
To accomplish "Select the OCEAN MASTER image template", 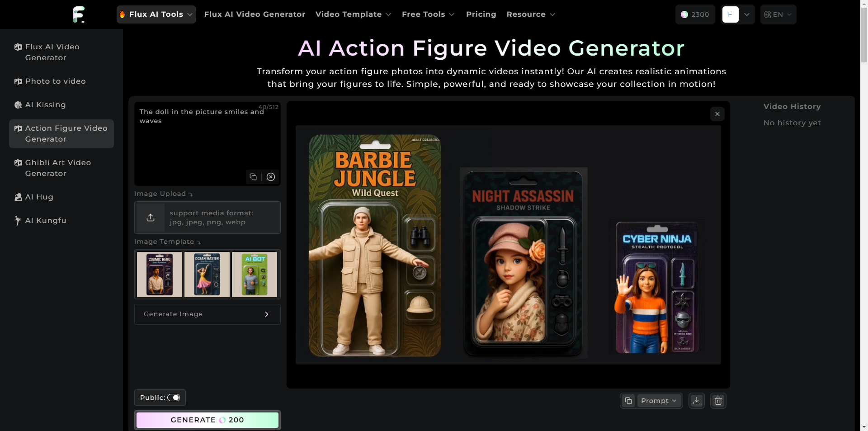I will [x=207, y=274].
